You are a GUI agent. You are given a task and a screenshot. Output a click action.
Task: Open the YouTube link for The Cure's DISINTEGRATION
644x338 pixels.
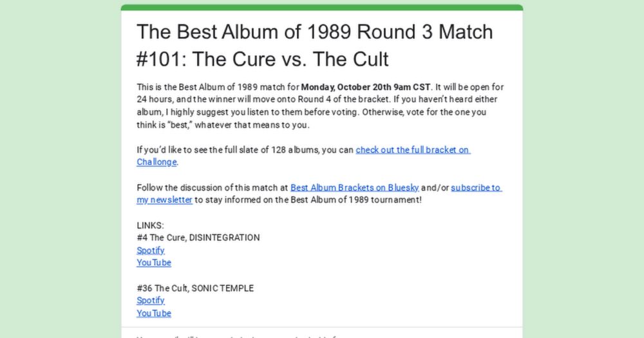(x=154, y=263)
